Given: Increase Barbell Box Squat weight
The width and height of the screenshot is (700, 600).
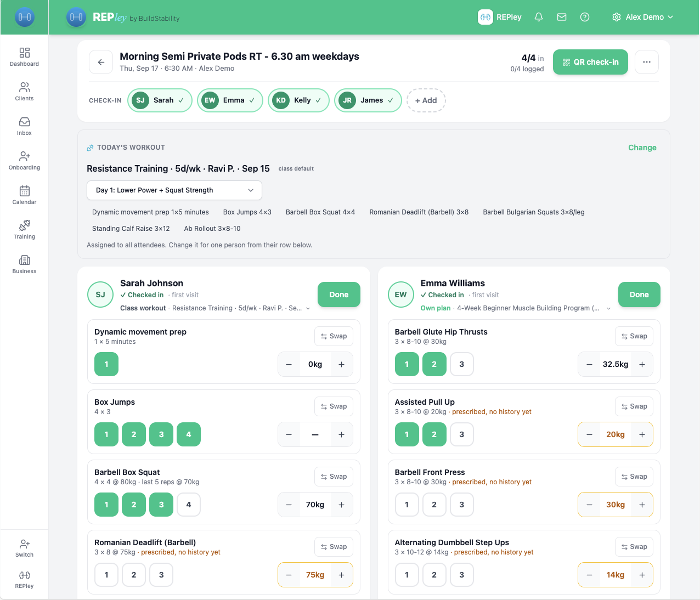Looking at the screenshot, I should click(x=341, y=505).
